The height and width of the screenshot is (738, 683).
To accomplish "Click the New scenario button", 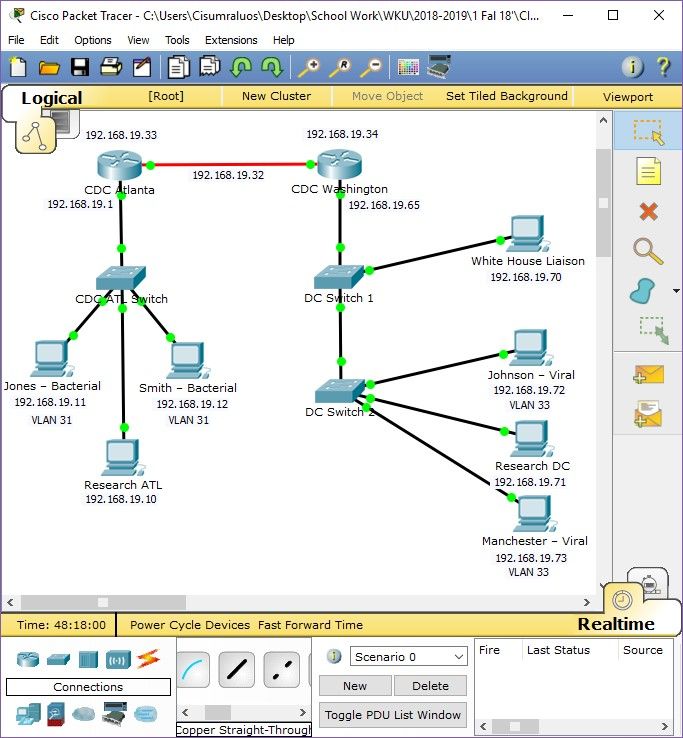I will pos(355,686).
